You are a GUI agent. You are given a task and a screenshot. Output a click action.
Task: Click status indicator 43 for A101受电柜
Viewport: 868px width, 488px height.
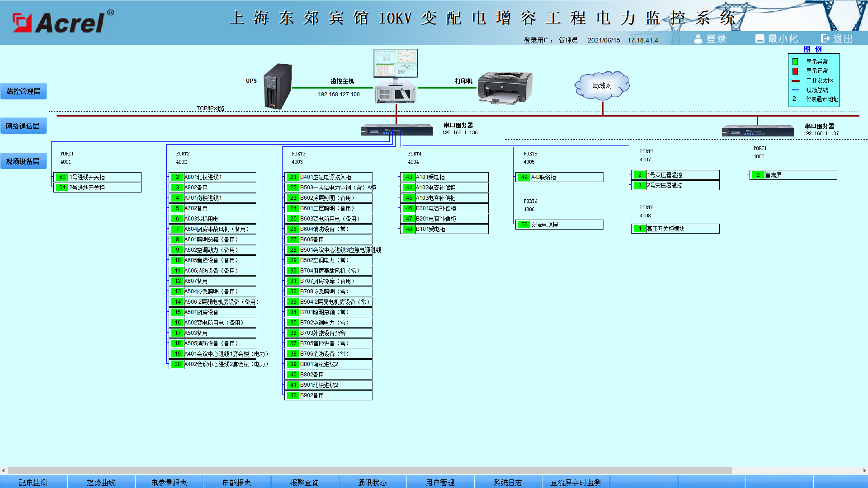coord(409,177)
